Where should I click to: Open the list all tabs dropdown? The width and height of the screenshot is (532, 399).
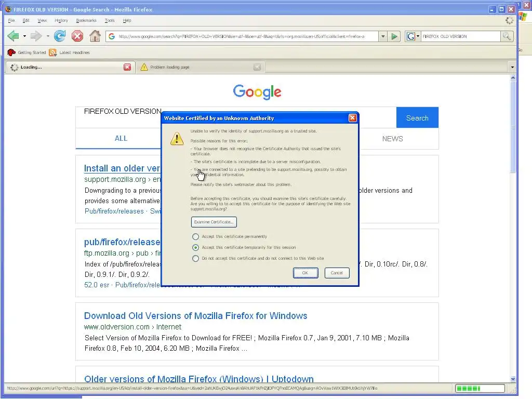point(512,67)
